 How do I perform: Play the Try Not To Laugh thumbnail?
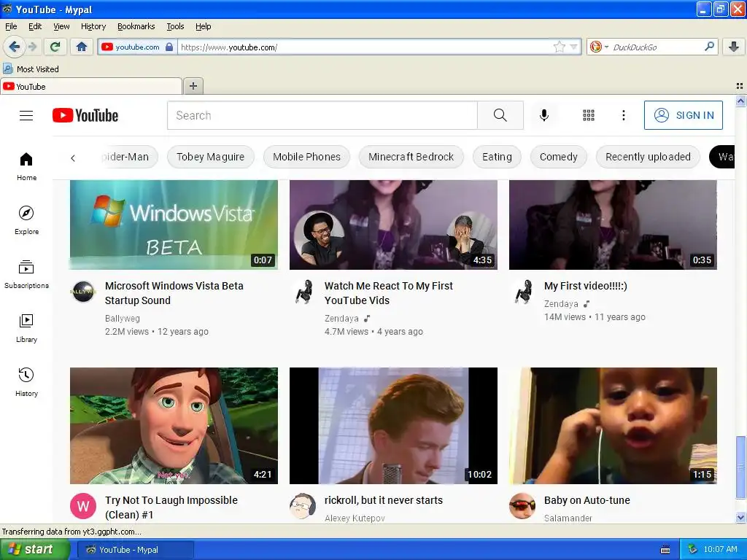pyautogui.click(x=174, y=426)
